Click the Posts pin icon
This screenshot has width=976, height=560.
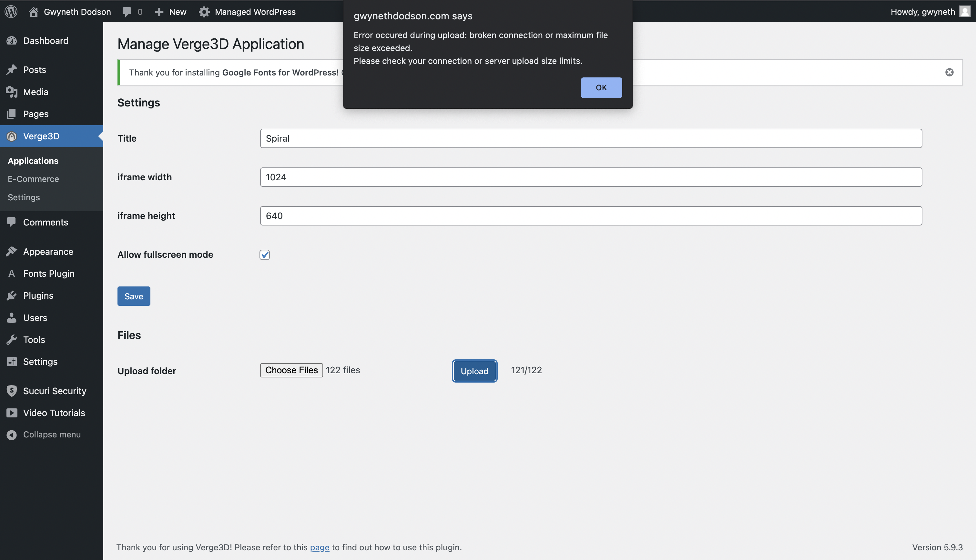tap(12, 70)
